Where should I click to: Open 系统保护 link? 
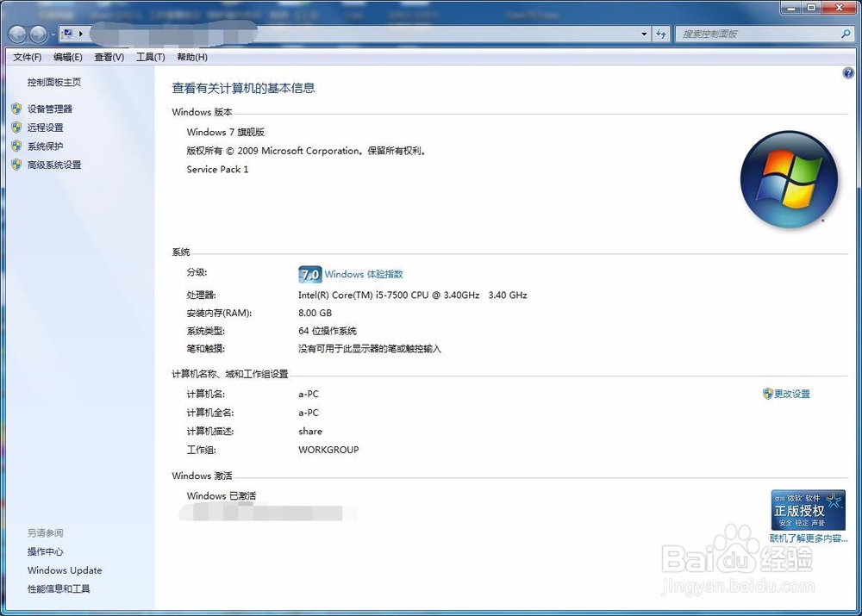coord(46,146)
